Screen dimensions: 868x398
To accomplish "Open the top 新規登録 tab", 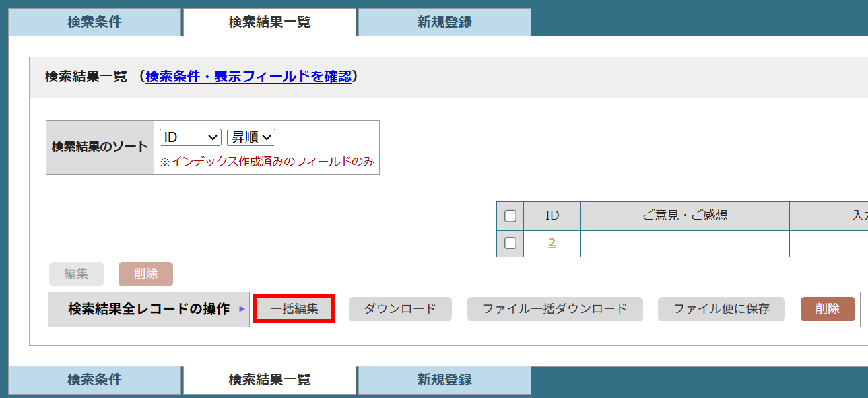I will 444,22.
